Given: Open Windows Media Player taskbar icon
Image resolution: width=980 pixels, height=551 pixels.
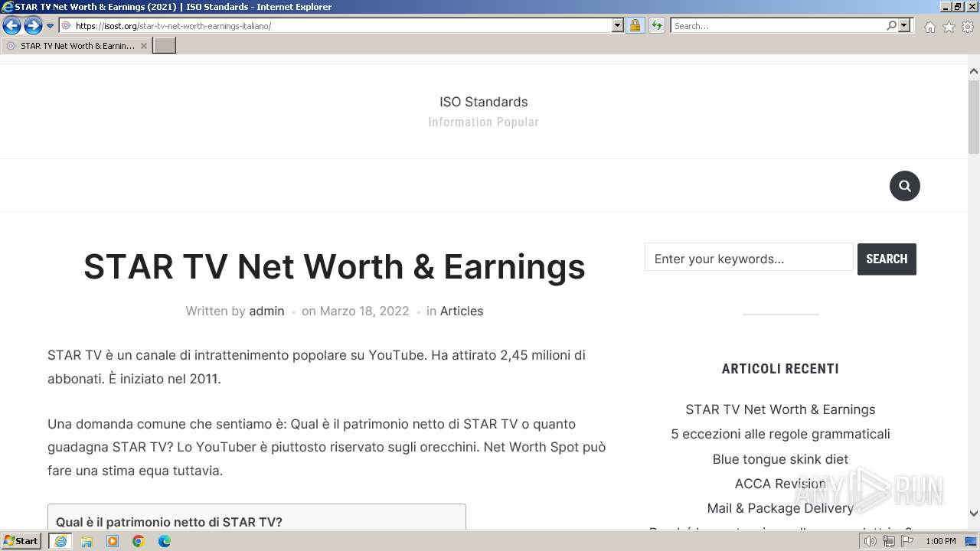Looking at the screenshot, I should pos(113,541).
